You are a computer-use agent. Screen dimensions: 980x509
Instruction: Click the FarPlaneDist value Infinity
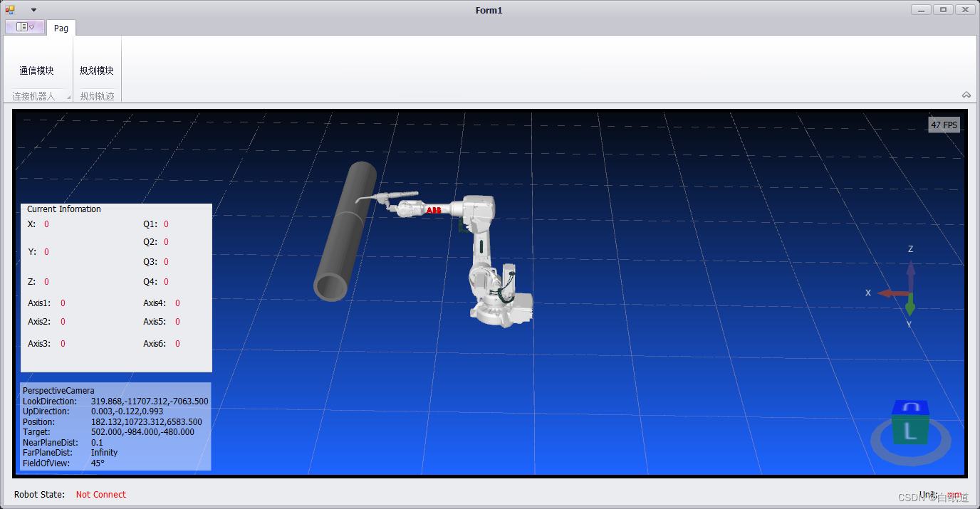[104, 453]
